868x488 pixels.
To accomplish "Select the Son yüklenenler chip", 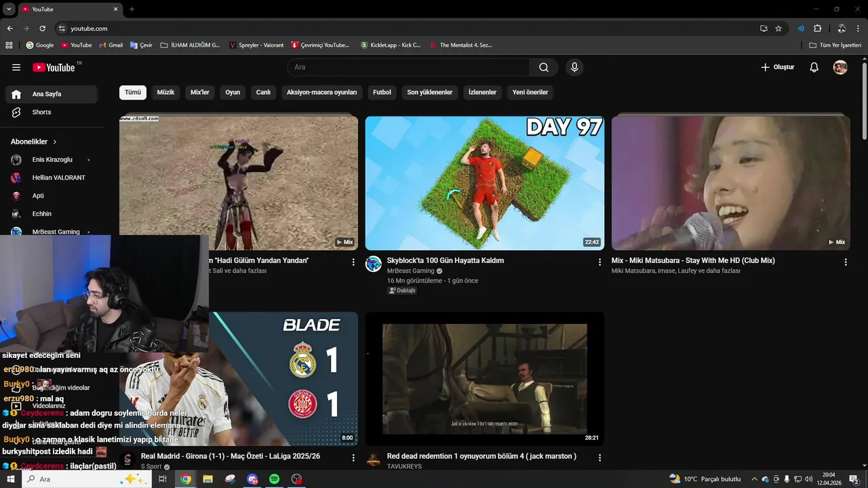I will pyautogui.click(x=430, y=92).
